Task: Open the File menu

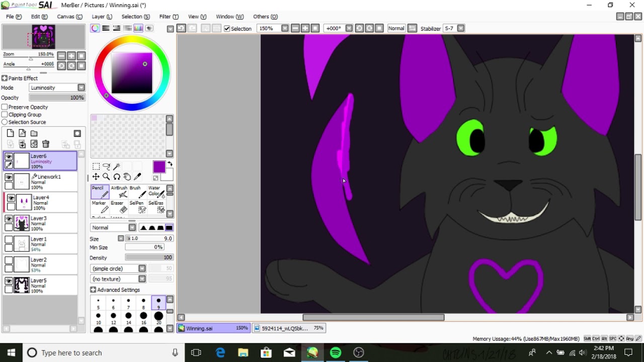Action: [14, 17]
